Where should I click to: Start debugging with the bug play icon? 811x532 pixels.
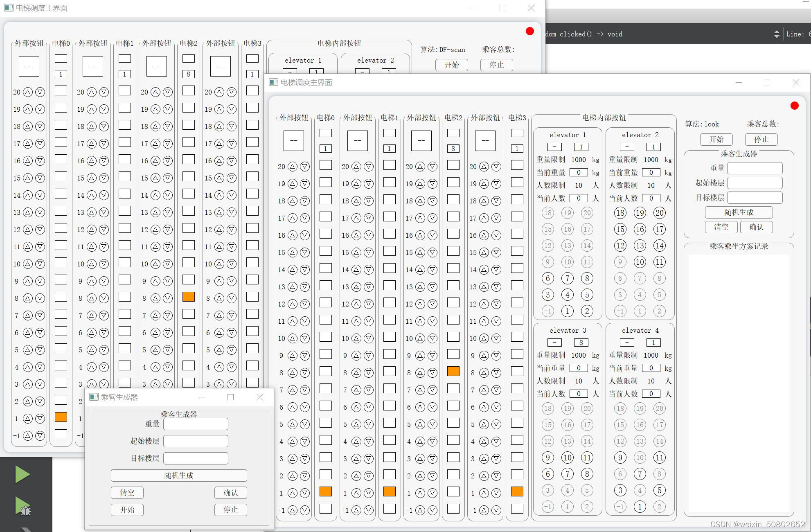(23, 506)
